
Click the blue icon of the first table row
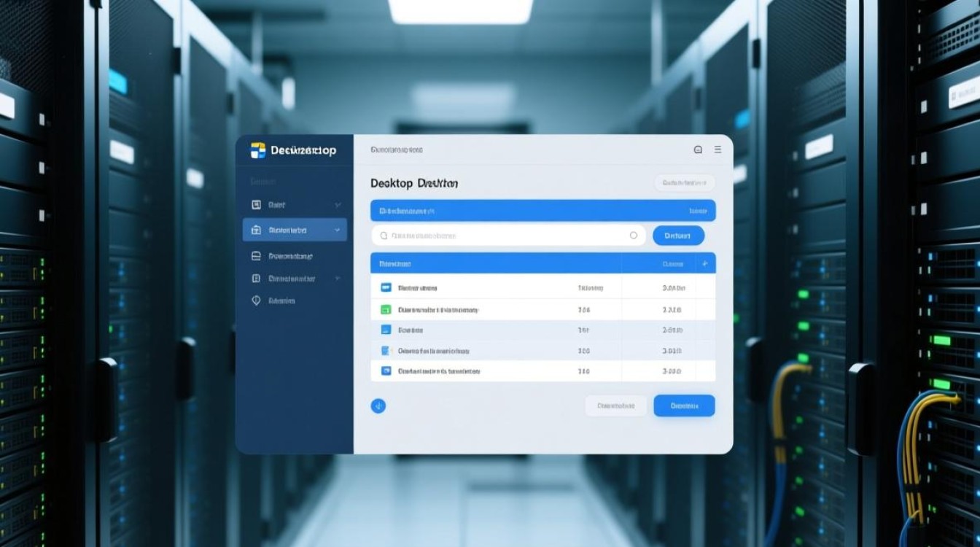[386, 288]
